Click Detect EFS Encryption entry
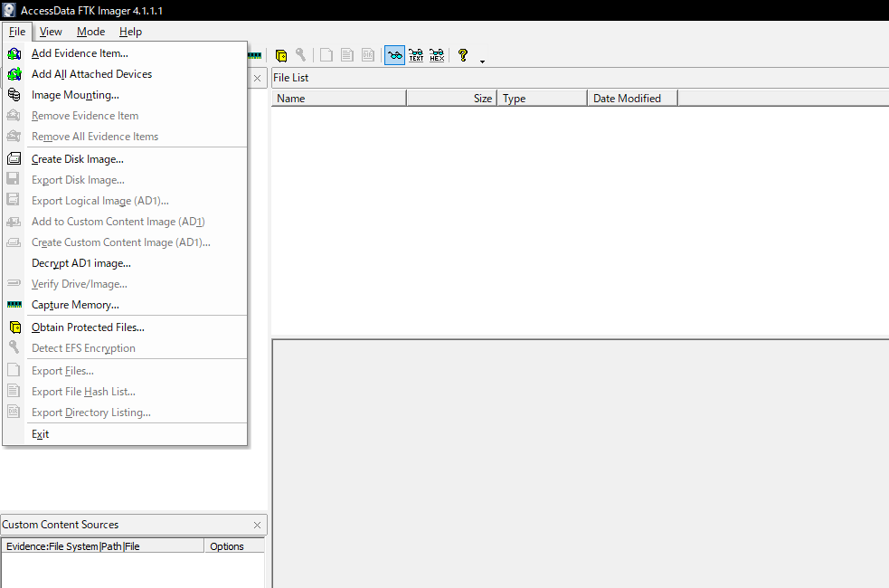889x588 pixels. click(126, 348)
